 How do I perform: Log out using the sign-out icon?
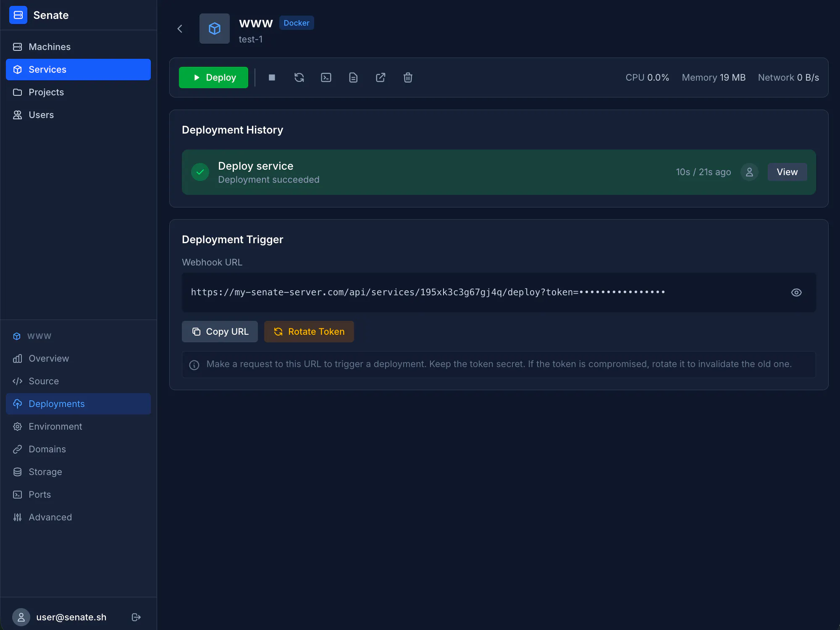[x=136, y=617]
